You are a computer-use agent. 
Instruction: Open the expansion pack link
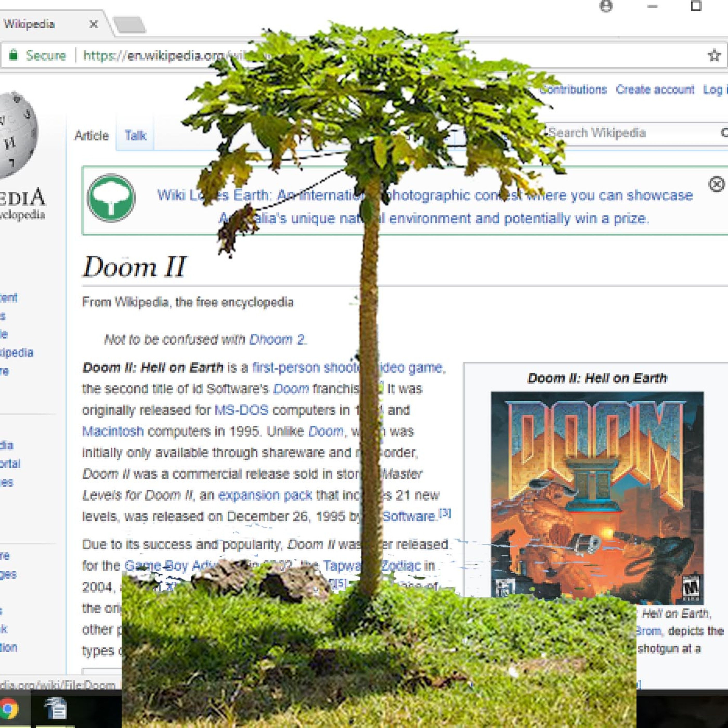pyautogui.click(x=265, y=495)
